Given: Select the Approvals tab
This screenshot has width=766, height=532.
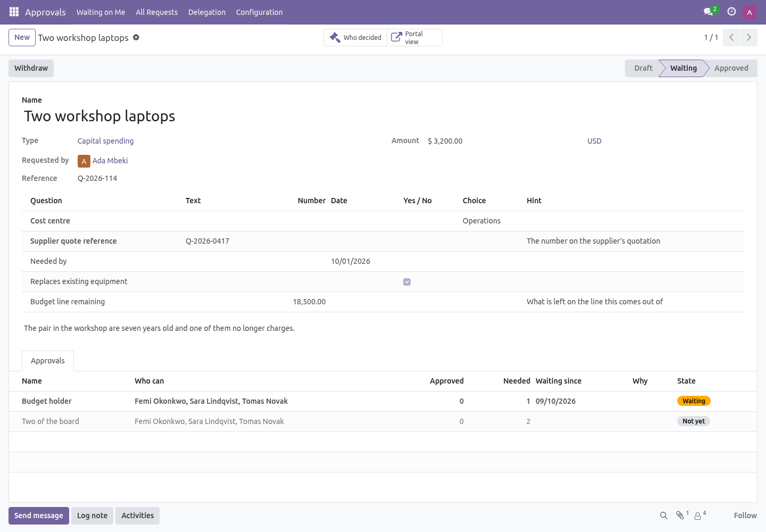Looking at the screenshot, I should tap(48, 361).
